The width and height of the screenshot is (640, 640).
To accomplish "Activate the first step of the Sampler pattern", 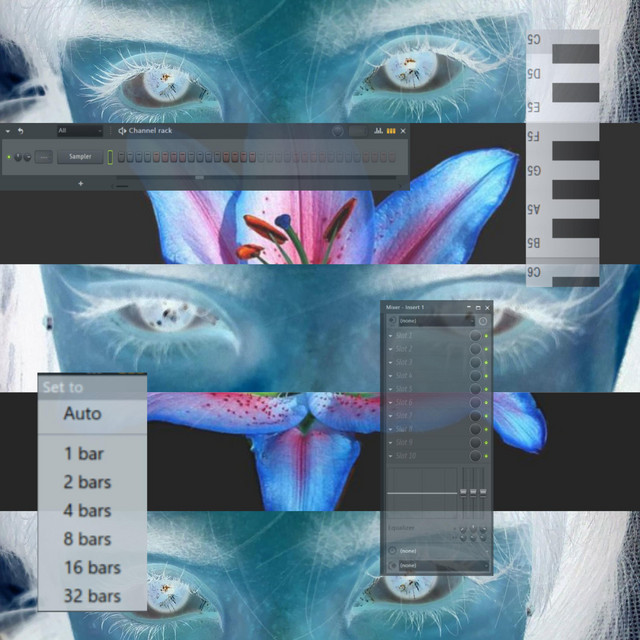I will pyautogui.click(x=123, y=157).
